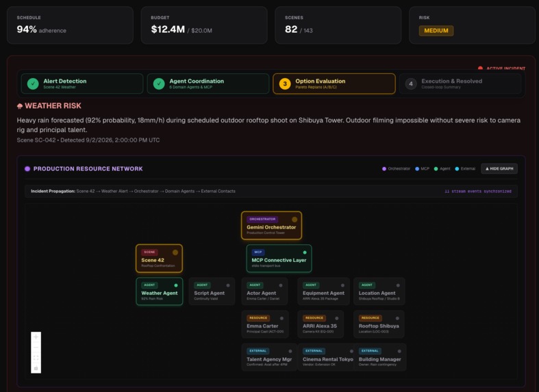Click purple dot beside Production Resource Network
The image size is (539, 392).
pyautogui.click(x=27, y=168)
